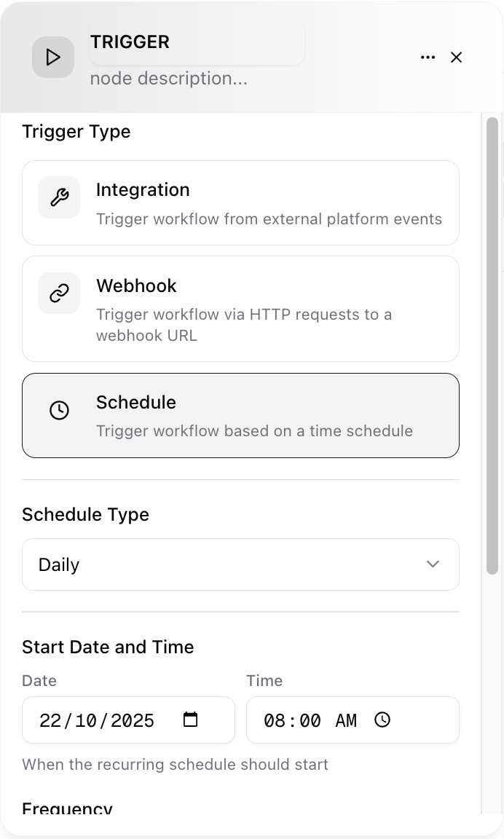Close the TRIGGER configuration panel

click(x=456, y=57)
